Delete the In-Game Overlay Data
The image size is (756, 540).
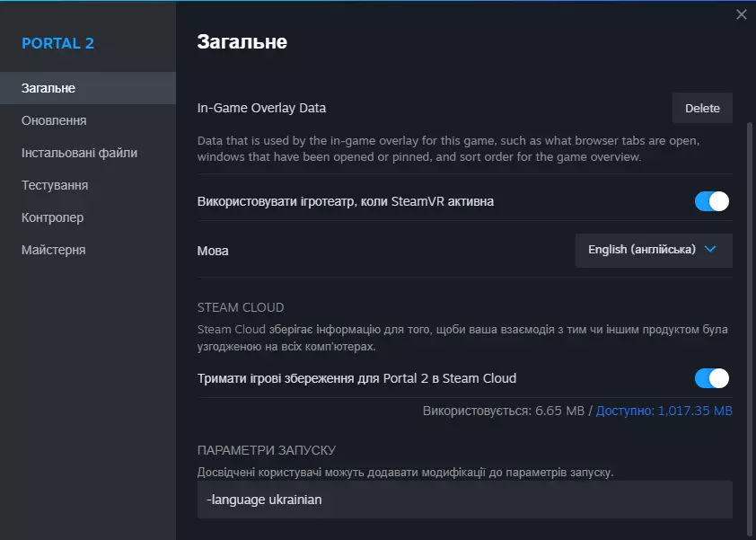(702, 108)
